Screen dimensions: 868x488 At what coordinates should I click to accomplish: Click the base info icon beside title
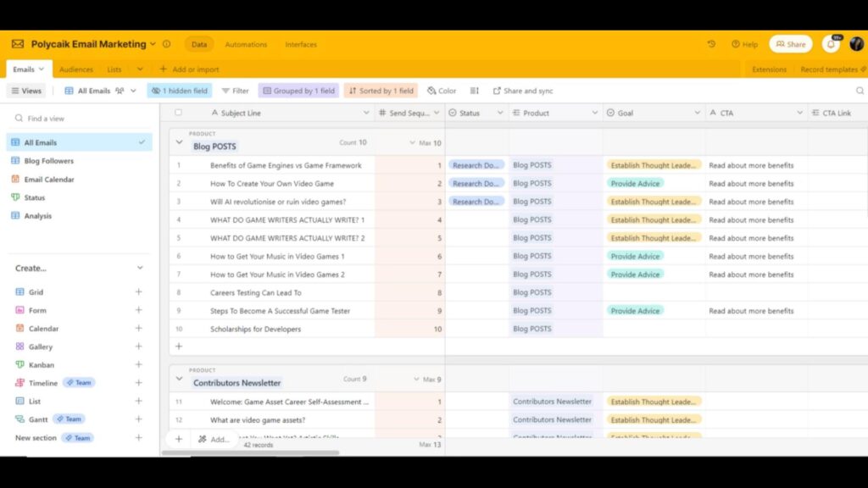coord(166,44)
